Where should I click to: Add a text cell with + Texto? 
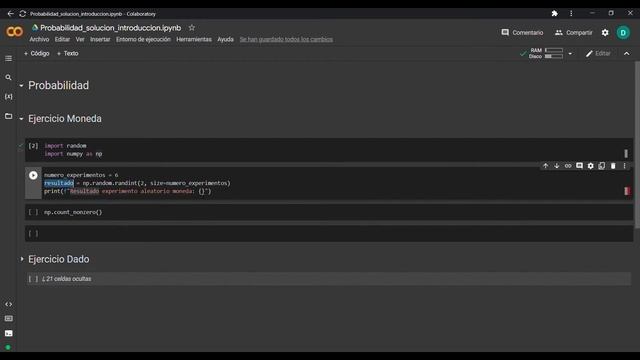point(67,53)
